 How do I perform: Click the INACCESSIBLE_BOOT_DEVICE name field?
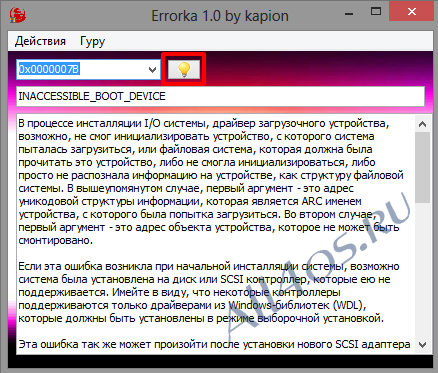point(220,96)
